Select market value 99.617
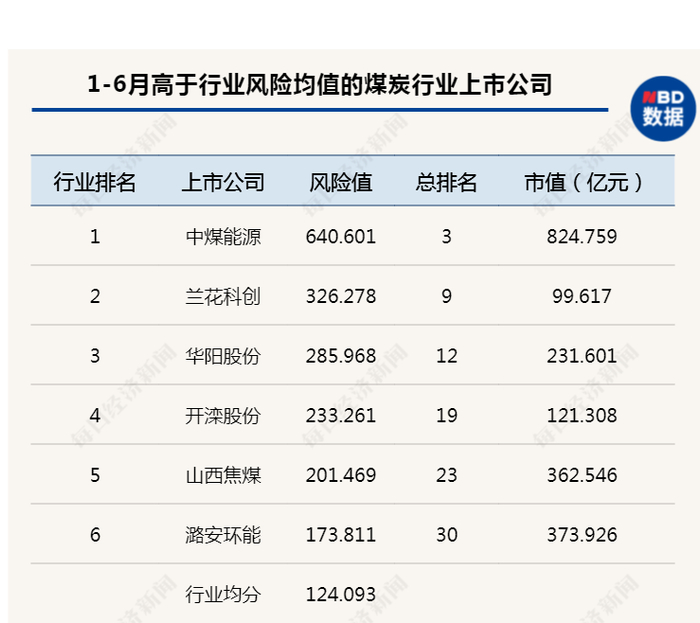Image resolution: width=700 pixels, height=623 pixels. (x=582, y=296)
